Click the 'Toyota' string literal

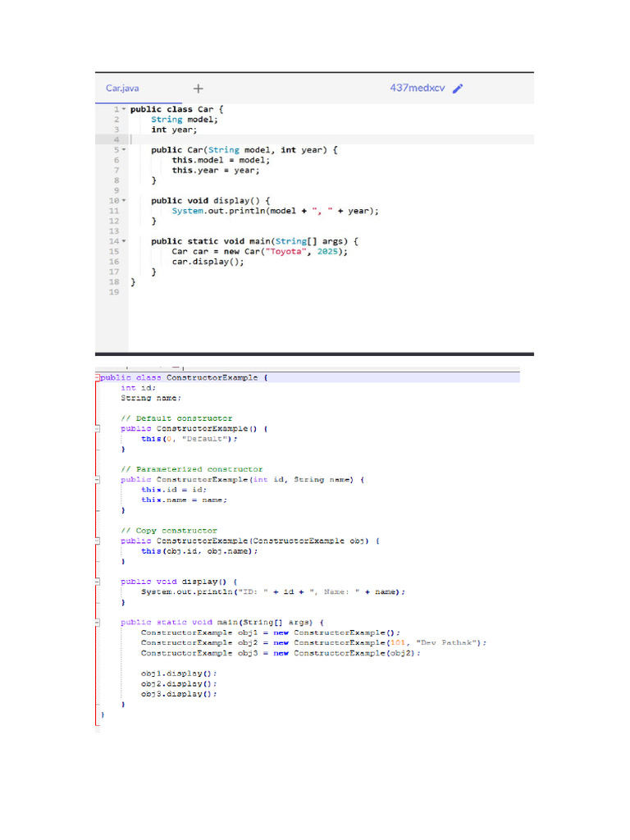pos(286,252)
